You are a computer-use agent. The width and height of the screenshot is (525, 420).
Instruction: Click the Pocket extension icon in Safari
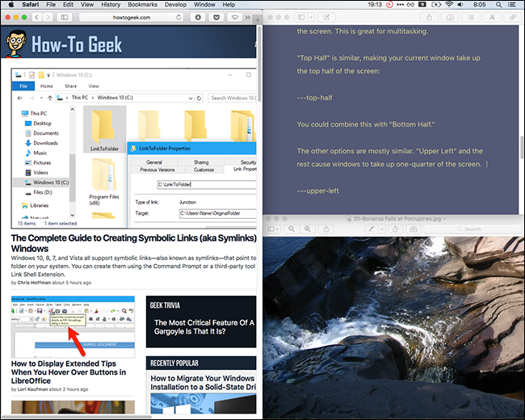click(x=216, y=17)
